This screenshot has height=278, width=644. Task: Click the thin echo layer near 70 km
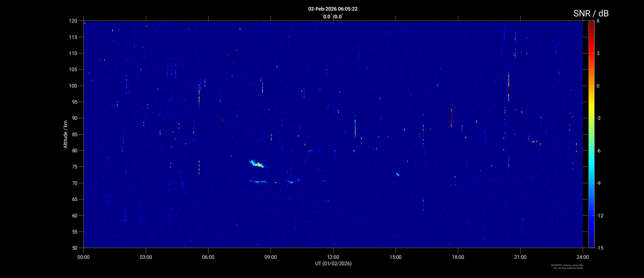(258, 182)
